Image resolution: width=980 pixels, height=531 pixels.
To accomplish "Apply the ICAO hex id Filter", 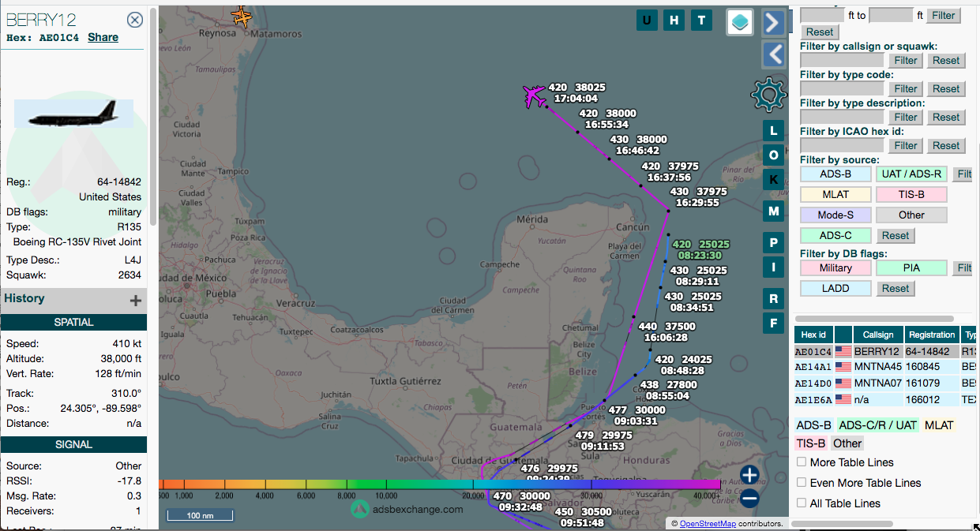I will [906, 145].
